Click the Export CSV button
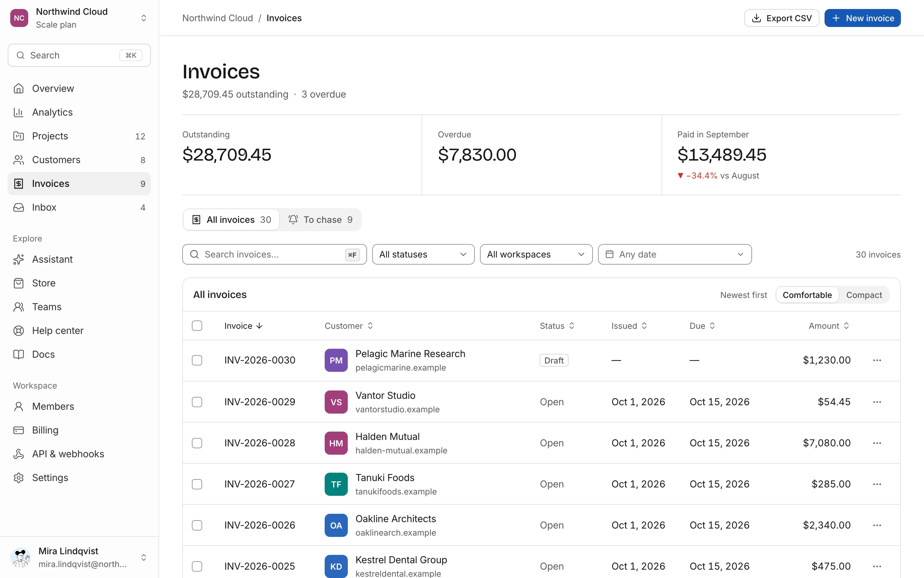Image resolution: width=924 pixels, height=578 pixels. click(x=781, y=18)
